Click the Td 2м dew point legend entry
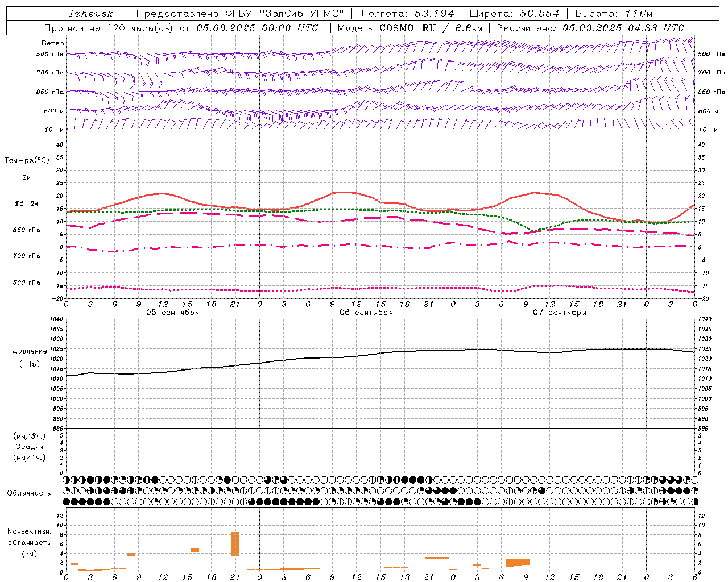 pyautogui.click(x=26, y=203)
